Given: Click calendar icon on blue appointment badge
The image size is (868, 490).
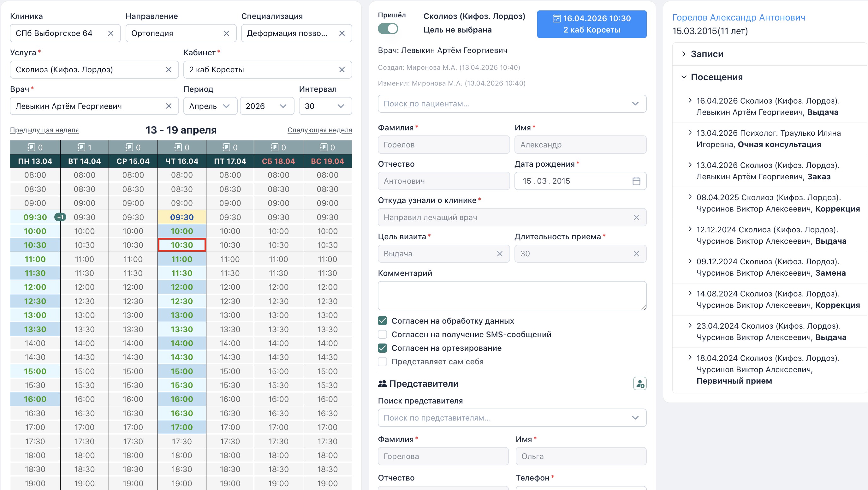Looking at the screenshot, I should click(x=556, y=19).
